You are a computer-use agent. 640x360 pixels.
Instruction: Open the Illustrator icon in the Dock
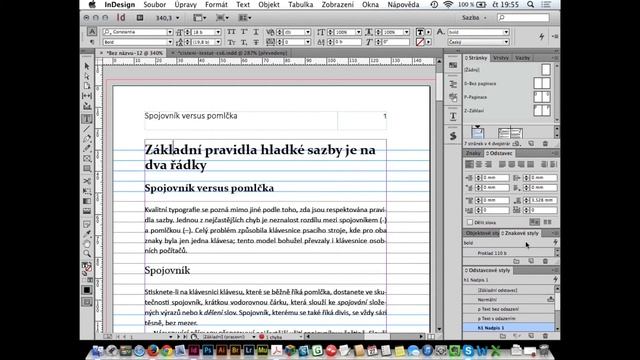[x=222, y=350]
